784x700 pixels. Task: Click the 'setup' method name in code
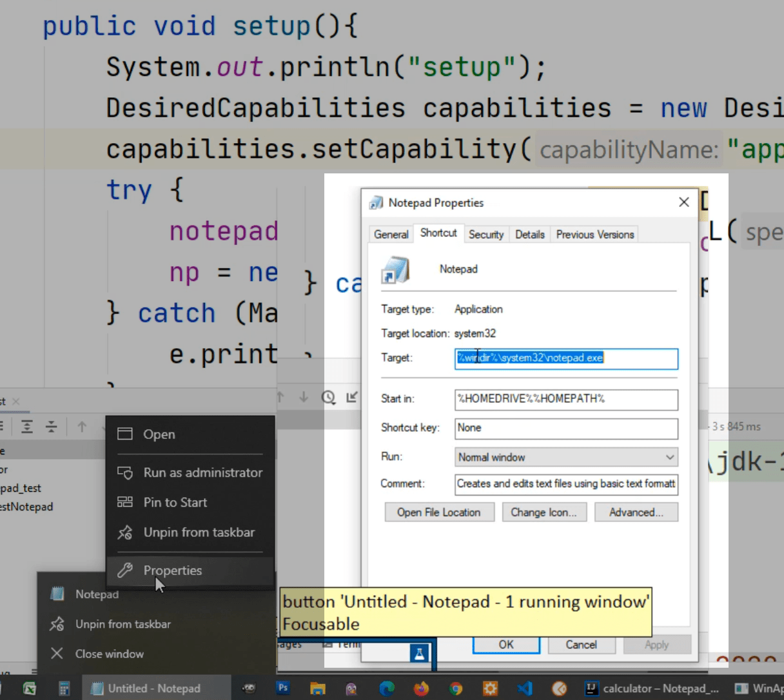point(271,26)
